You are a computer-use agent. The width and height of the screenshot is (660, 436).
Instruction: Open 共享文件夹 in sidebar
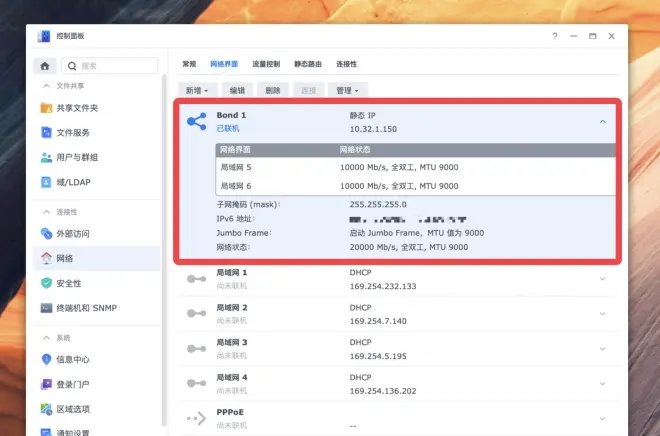(x=96, y=108)
